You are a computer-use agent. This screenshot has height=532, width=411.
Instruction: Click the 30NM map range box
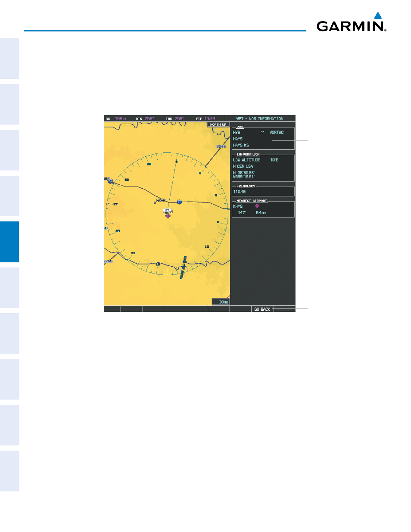(221, 302)
